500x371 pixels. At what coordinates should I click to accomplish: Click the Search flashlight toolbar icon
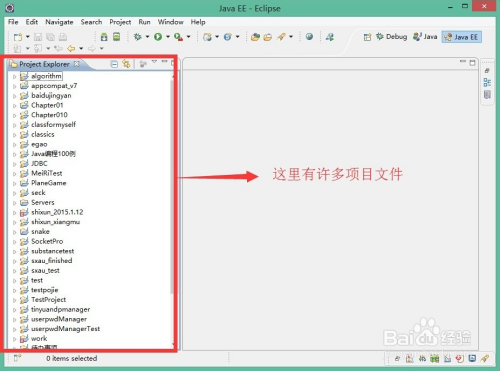pyautogui.click(x=281, y=37)
